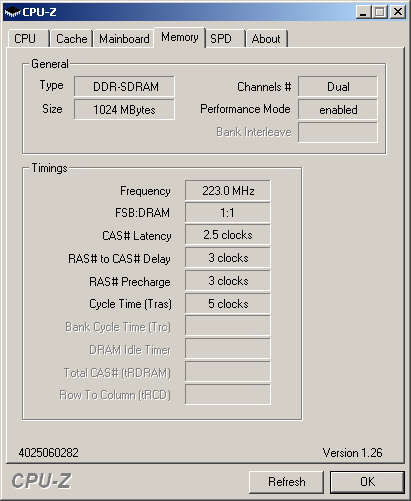Click the DDR-SDRAM type field

click(x=124, y=87)
